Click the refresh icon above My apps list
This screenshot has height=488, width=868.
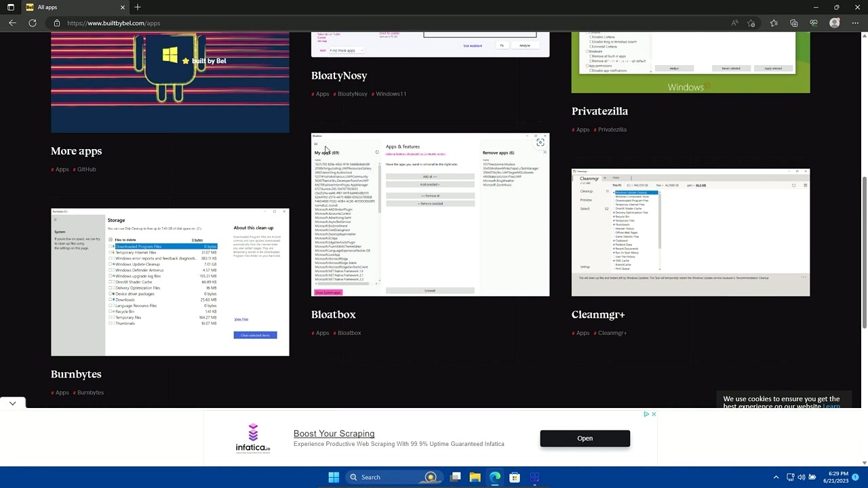click(x=377, y=152)
